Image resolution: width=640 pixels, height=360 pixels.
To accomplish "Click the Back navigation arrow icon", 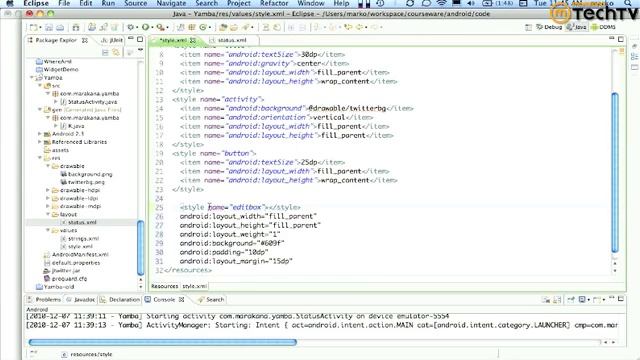I will (360, 27).
